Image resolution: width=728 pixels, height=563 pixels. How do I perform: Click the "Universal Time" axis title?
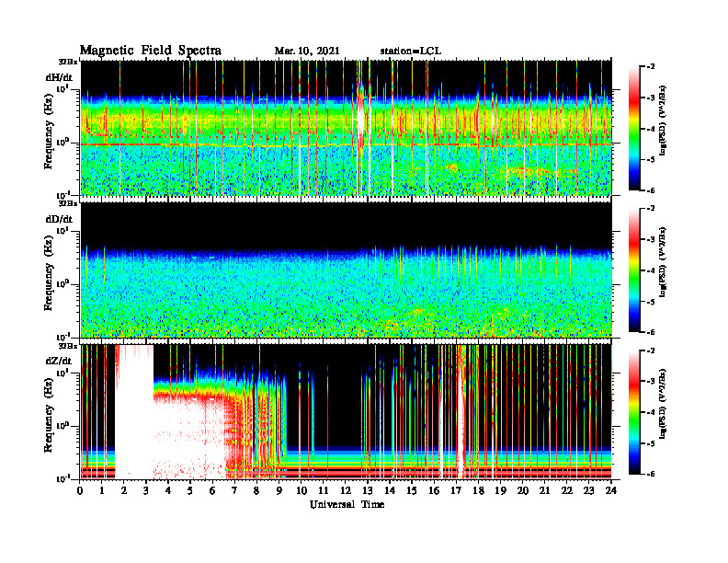point(347,504)
